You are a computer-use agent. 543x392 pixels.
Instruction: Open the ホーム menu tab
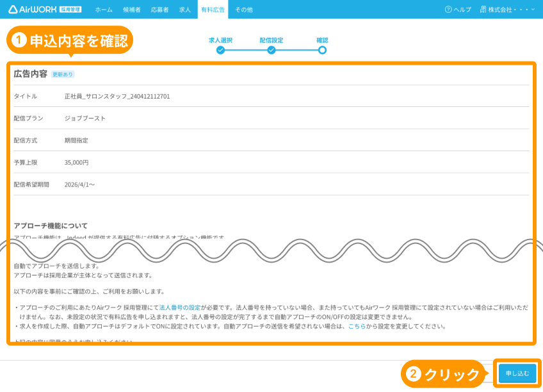[104, 10]
